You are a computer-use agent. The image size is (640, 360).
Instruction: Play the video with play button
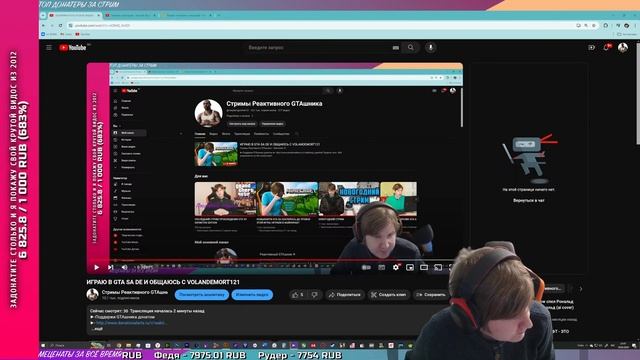96,267
